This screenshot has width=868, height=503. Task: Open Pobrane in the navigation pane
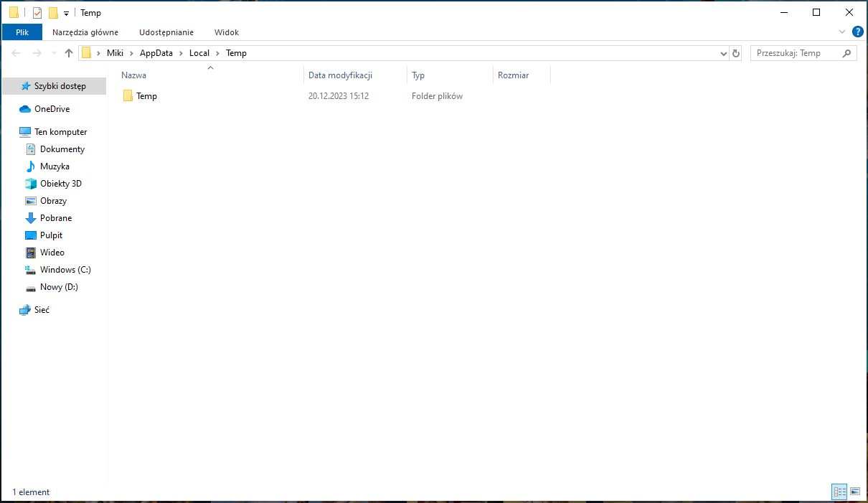[x=56, y=218]
